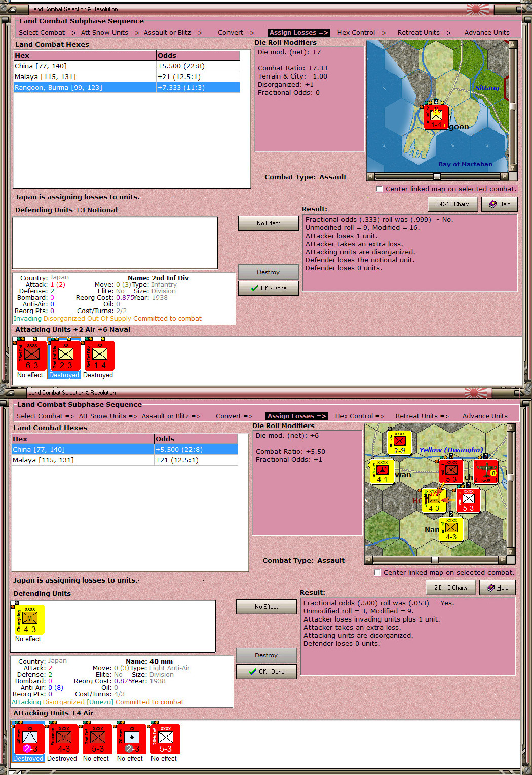Click Japanese flag icon in top title bar

click(x=478, y=9)
